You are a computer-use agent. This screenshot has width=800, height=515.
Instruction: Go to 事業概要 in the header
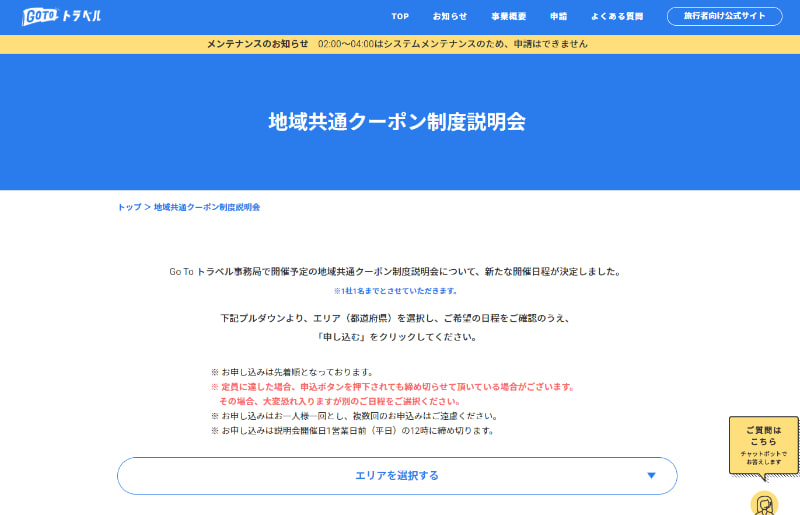(x=508, y=16)
